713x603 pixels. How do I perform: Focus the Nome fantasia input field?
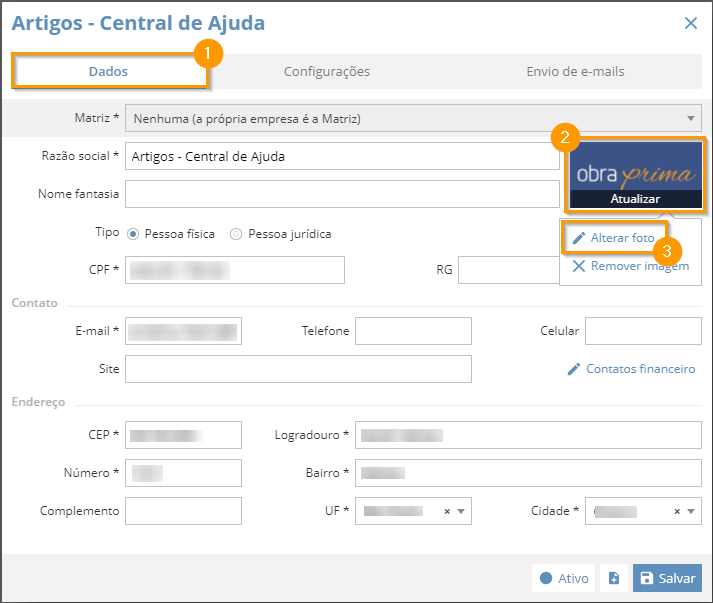[342, 194]
